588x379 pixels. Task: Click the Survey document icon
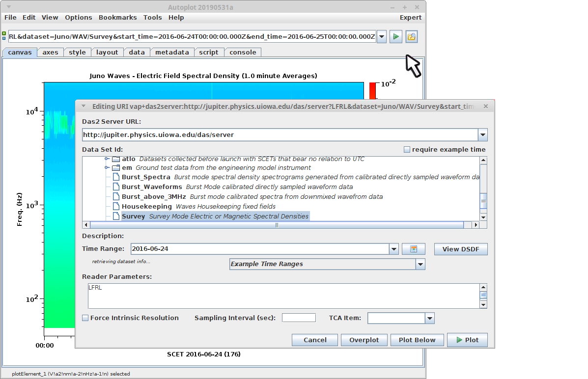tap(116, 216)
